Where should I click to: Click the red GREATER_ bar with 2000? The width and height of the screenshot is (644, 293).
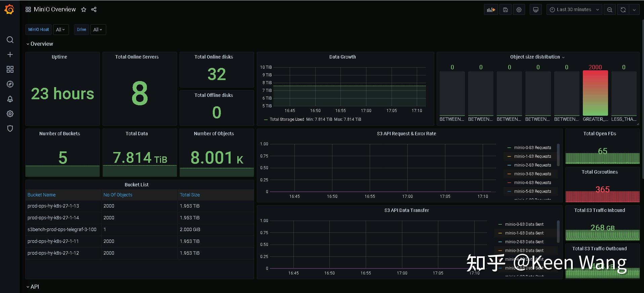595,93
